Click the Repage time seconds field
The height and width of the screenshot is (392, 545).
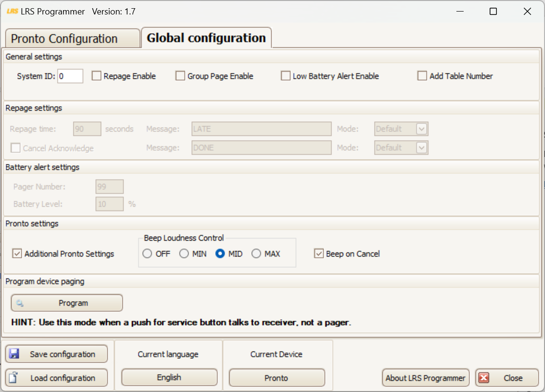[x=87, y=129]
